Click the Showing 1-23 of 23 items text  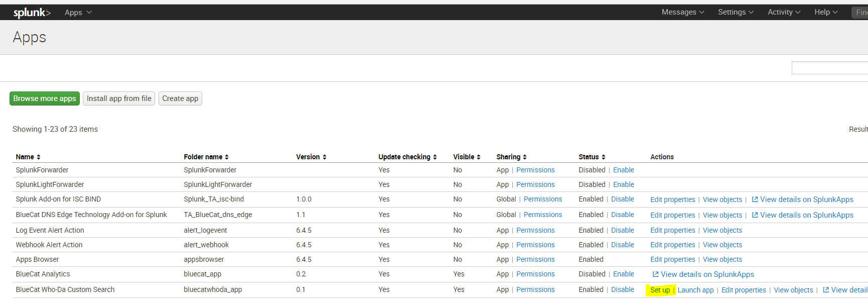tap(55, 129)
